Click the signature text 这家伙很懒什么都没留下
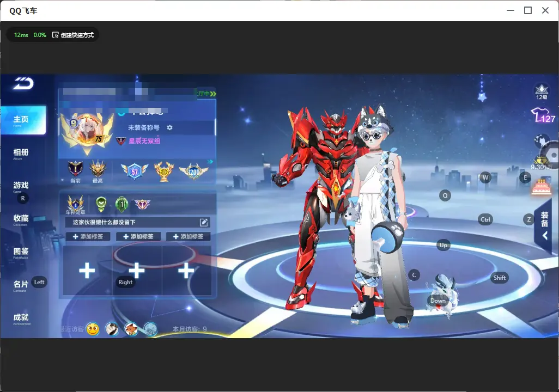Viewport: 559px width, 392px height. [104, 222]
